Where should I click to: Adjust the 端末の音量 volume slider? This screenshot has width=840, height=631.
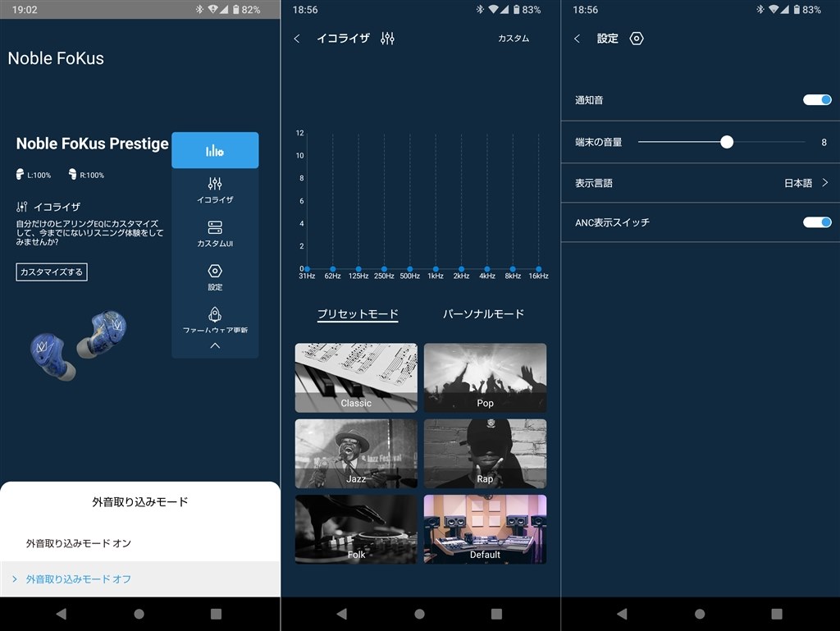(726, 141)
